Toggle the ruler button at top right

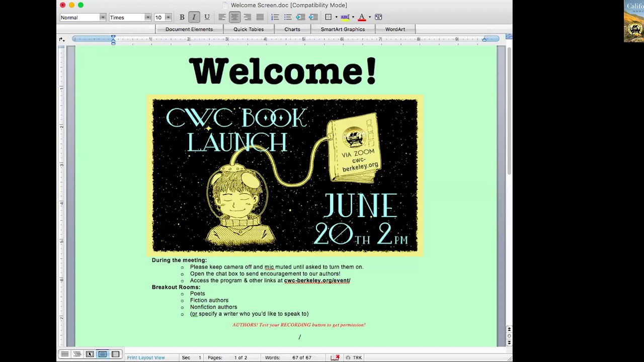click(509, 37)
